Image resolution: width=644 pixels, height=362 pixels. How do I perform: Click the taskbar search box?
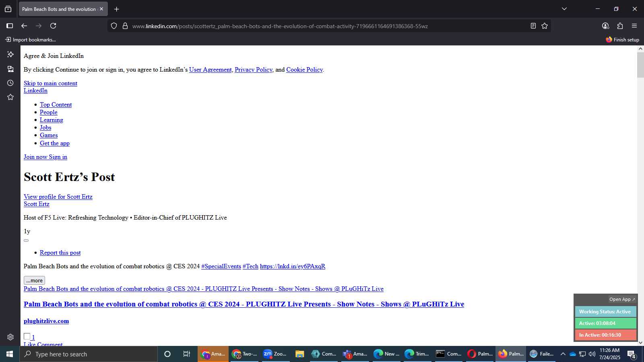[89, 354]
